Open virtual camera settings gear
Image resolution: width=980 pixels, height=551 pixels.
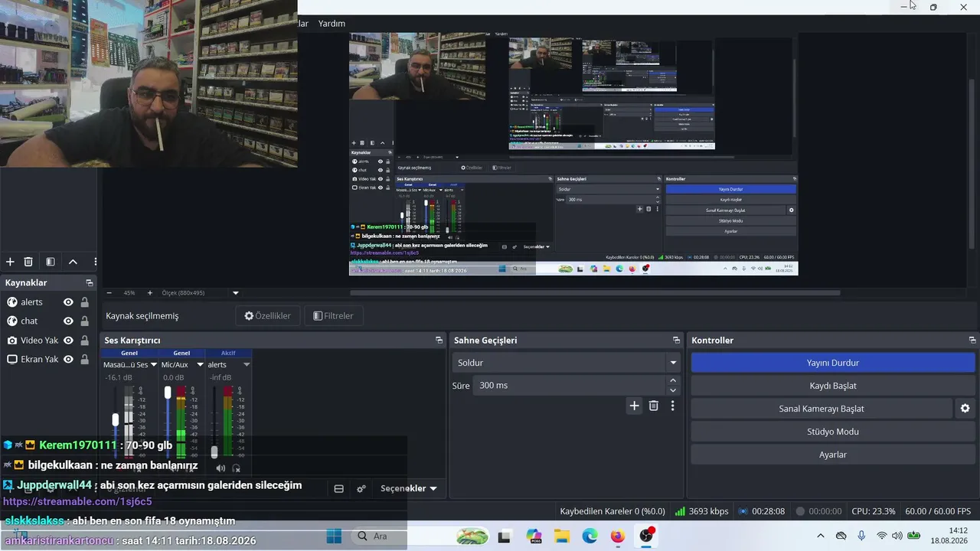965,409
